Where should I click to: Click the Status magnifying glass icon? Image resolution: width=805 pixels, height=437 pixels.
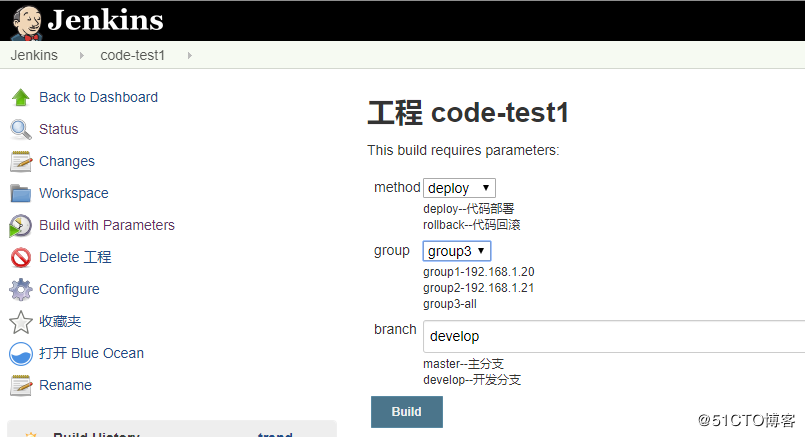tap(21, 129)
